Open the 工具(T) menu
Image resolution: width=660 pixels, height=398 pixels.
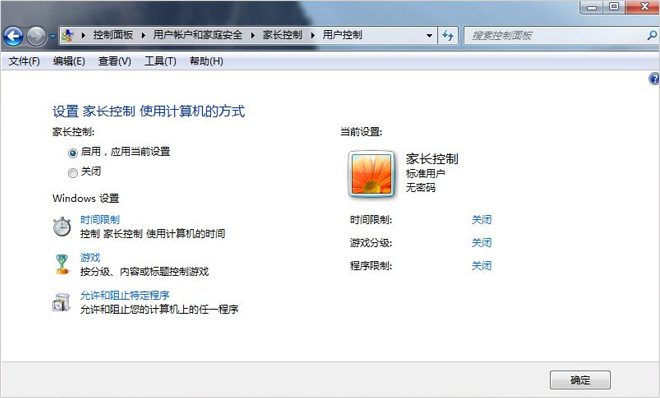coord(160,61)
